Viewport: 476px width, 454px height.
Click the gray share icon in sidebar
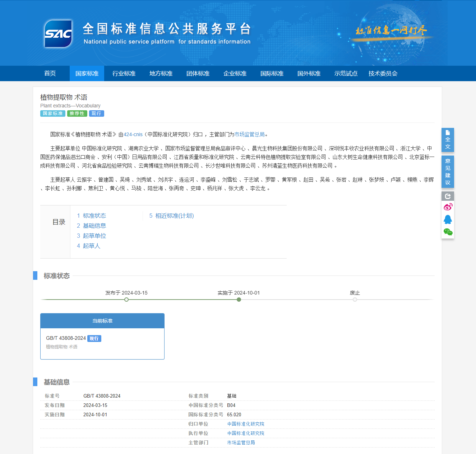tap(448, 196)
